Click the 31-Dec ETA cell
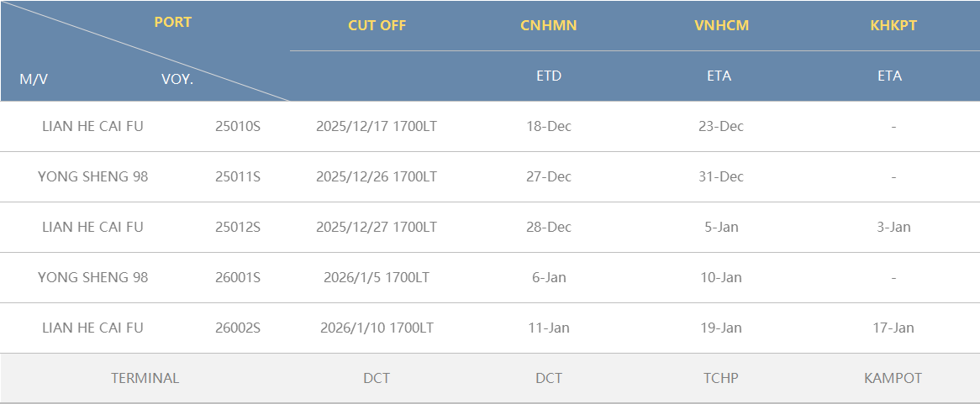Image resolution: width=980 pixels, height=404 pixels. coord(721,177)
